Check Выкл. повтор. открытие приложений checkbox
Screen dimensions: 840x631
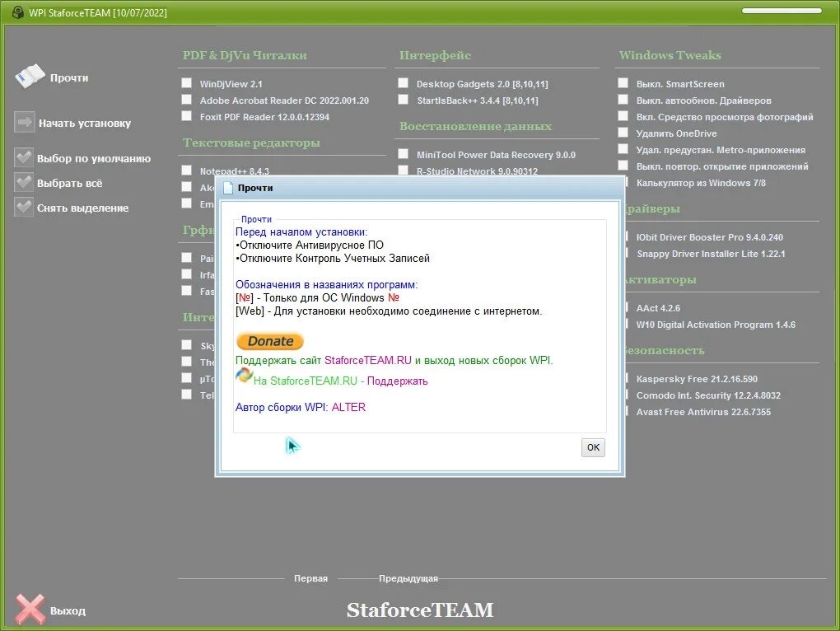[x=623, y=166]
